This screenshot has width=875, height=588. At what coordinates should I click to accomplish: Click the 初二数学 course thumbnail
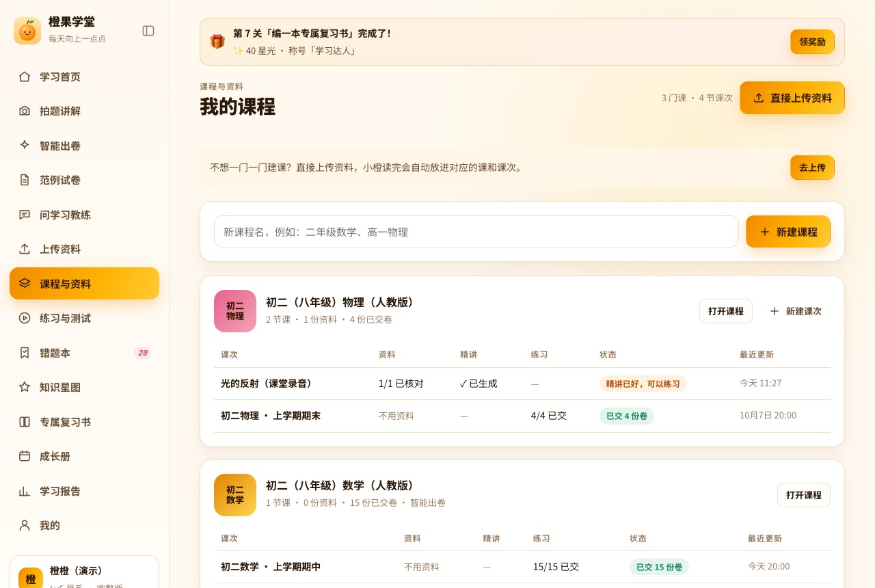(x=235, y=495)
